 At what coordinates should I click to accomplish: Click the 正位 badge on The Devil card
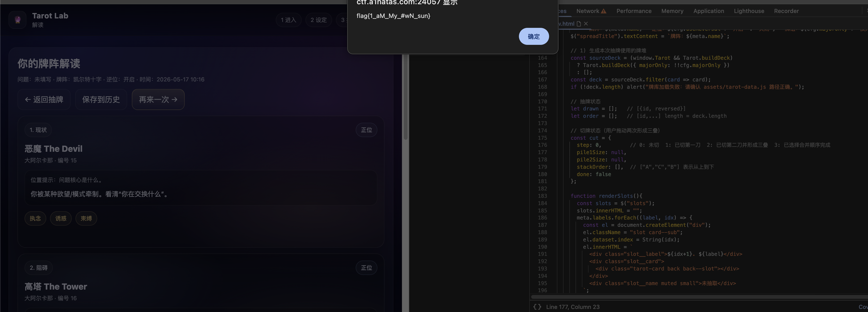366,130
